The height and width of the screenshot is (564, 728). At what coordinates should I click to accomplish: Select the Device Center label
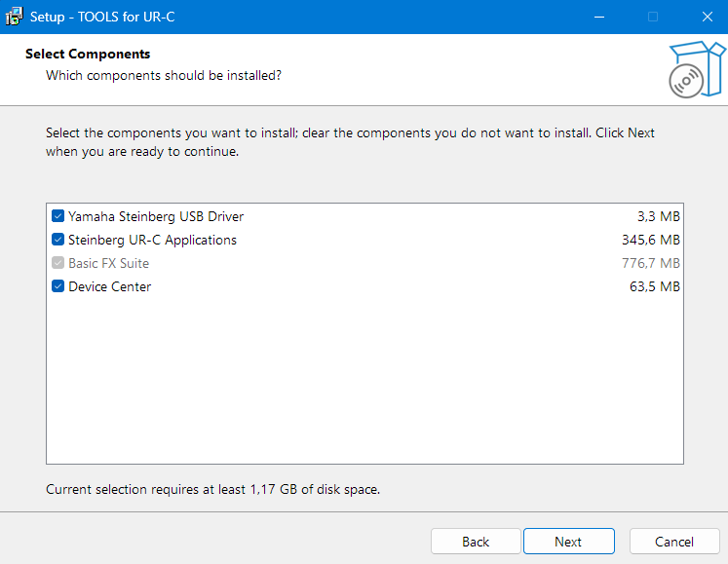(x=109, y=286)
